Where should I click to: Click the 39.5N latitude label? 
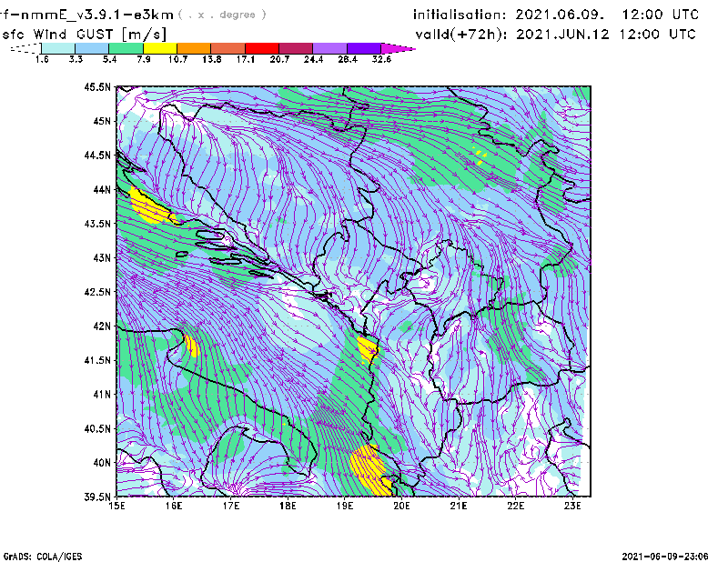97,497
